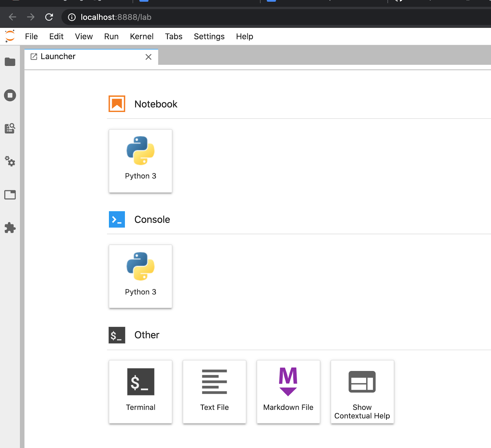Open the View menu
491x448 pixels.
[84, 36]
